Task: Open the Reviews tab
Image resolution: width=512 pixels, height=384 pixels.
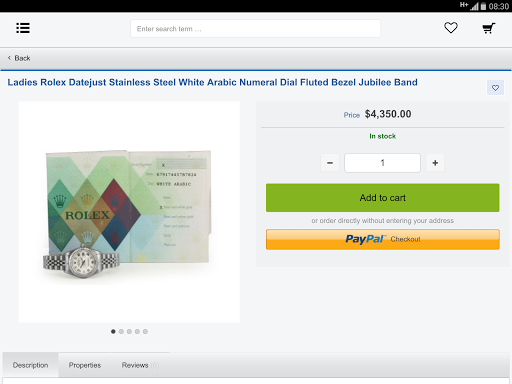Action: tap(140, 365)
